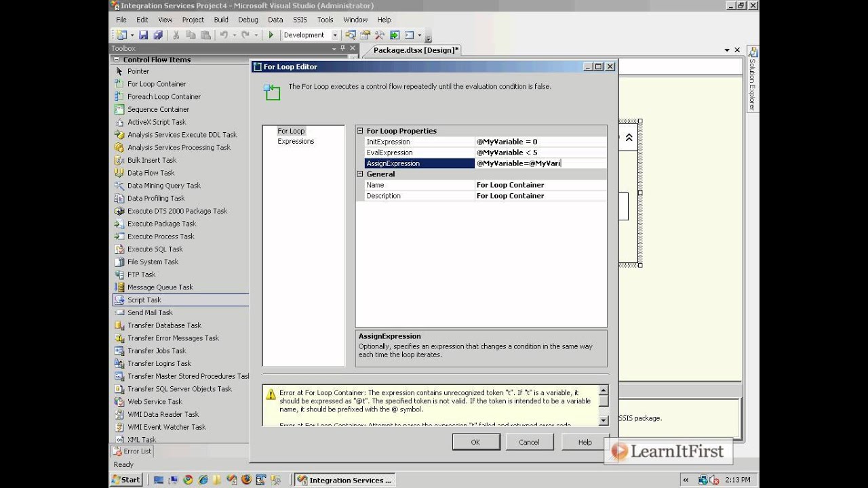
Task: Click Cancel in the For Loop Editor
Action: point(529,442)
